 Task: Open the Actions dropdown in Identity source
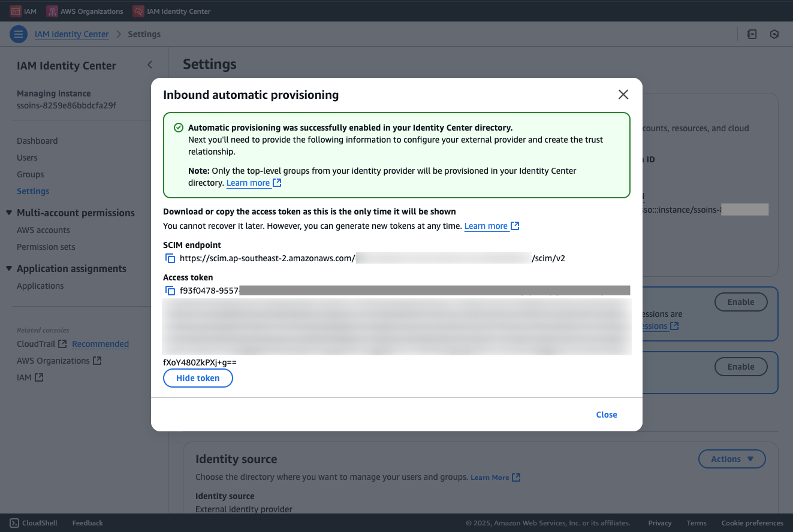click(732, 458)
